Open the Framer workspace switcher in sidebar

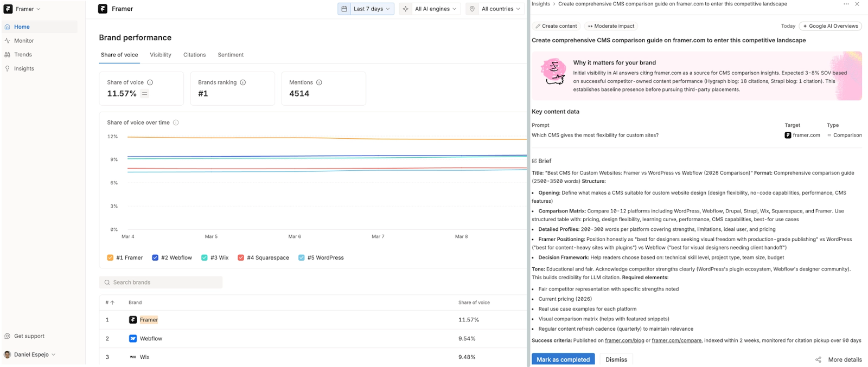click(x=22, y=9)
